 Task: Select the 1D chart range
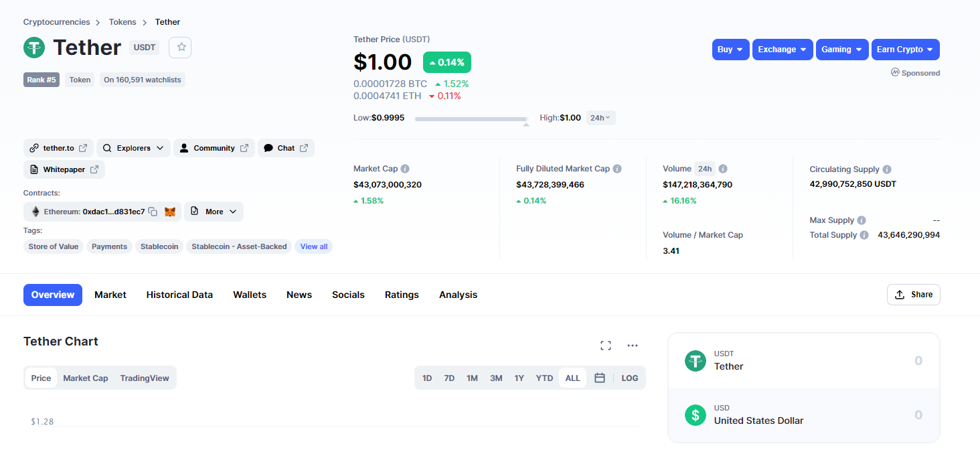tap(427, 378)
